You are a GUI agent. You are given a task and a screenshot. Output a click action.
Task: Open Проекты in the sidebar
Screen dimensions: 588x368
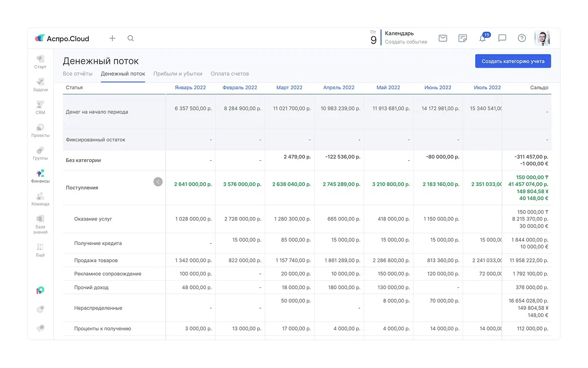[40, 130]
